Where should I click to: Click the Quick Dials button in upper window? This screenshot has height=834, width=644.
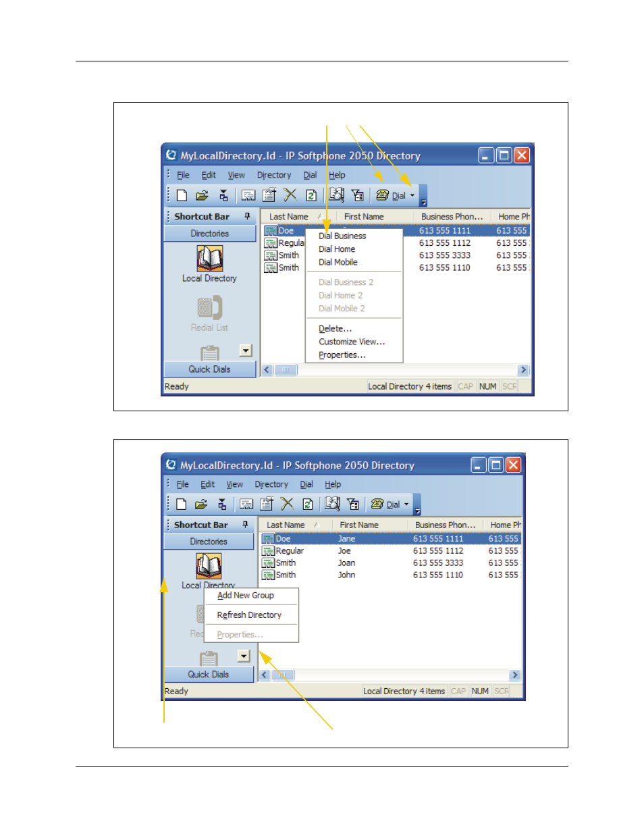point(210,369)
